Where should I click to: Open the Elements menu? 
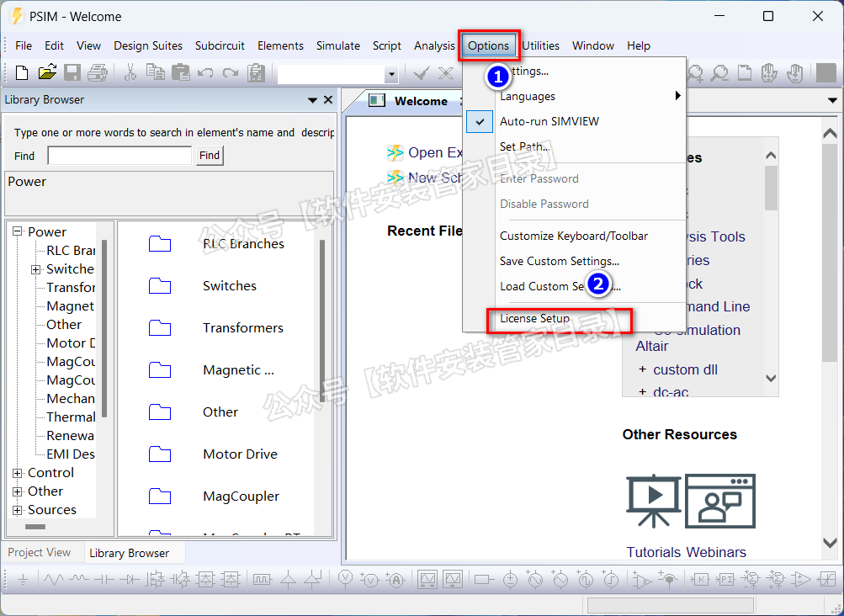[280, 45]
